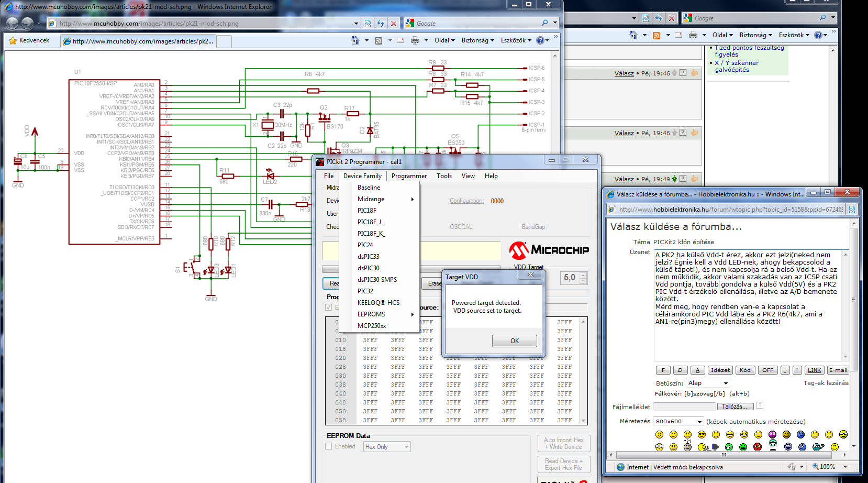Click into the Üzenet message text area

tap(748, 306)
